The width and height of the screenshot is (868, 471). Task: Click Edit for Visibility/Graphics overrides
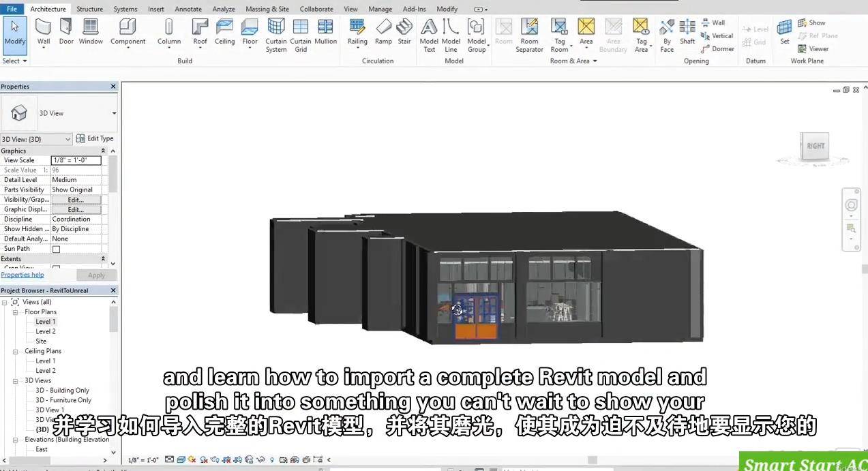click(x=76, y=200)
